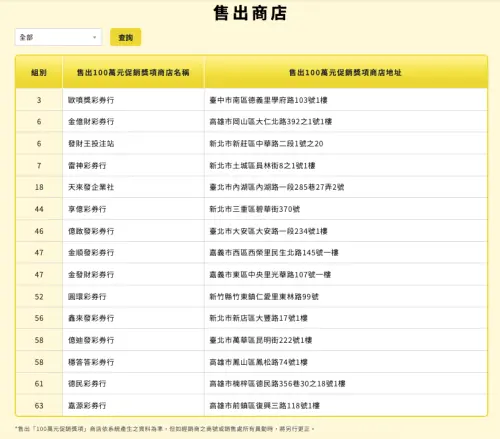
Task: Select shop name 嘉源彩券行
Action: (87, 406)
